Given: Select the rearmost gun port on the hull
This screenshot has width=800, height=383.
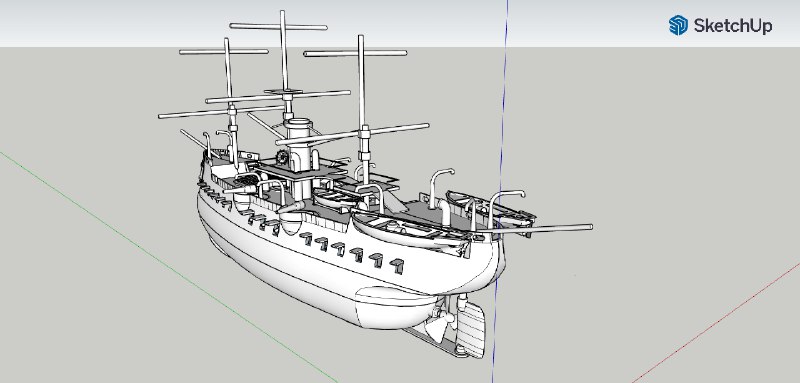Looking at the screenshot, I should coord(396,265).
